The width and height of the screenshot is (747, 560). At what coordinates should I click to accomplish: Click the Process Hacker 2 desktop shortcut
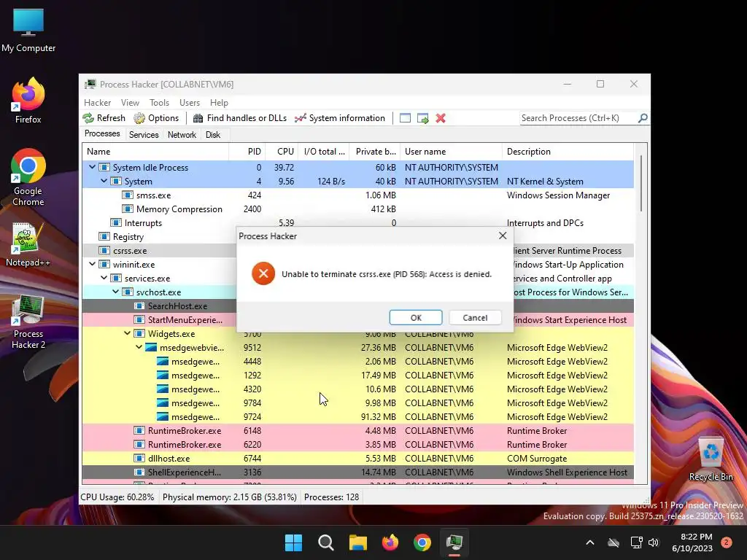(x=28, y=322)
